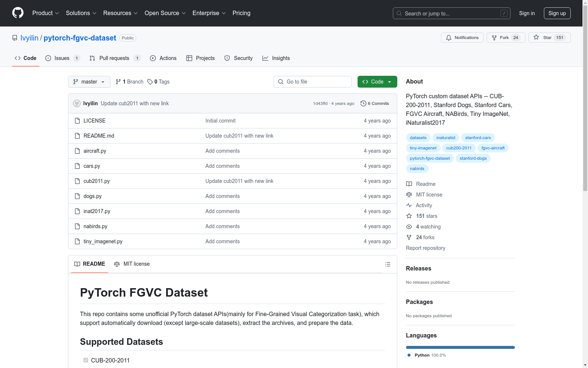Expand the Resources menu
This screenshot has width=588, height=368.
121,13
